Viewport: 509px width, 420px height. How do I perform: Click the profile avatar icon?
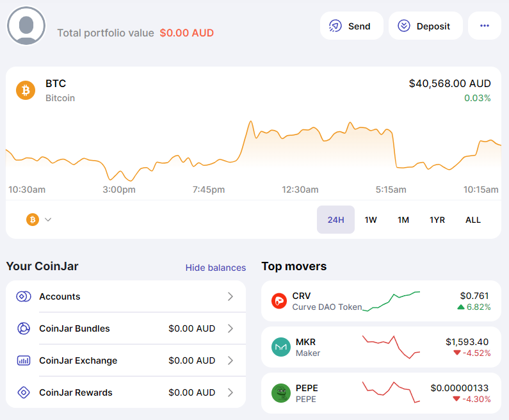(x=26, y=26)
